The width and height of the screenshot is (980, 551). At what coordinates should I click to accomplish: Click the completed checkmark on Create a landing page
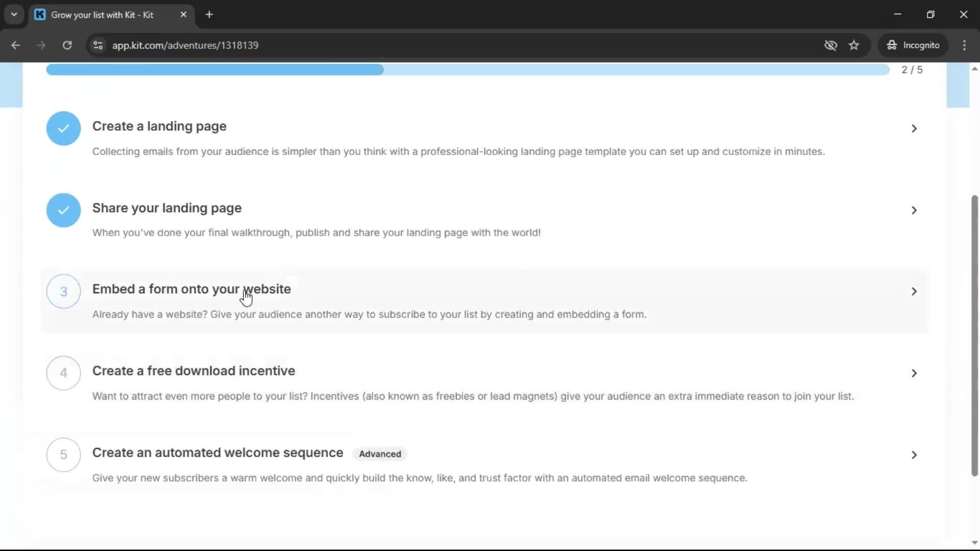63,128
